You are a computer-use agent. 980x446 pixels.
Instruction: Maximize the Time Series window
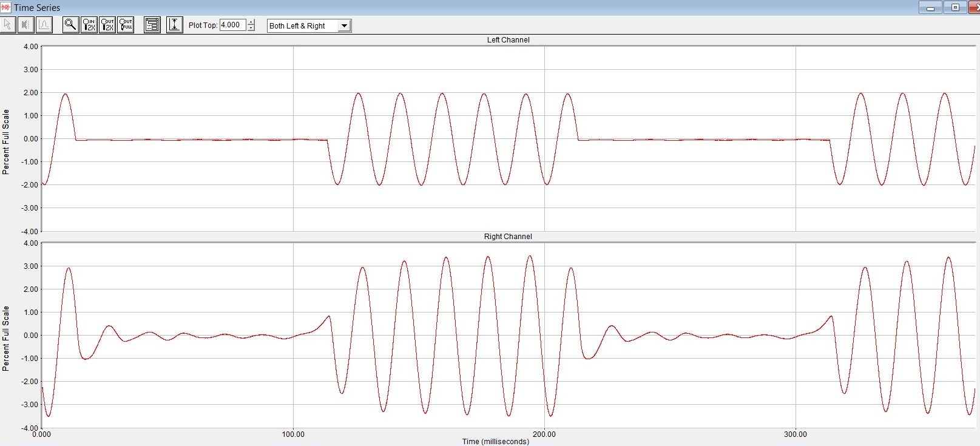[x=955, y=7]
